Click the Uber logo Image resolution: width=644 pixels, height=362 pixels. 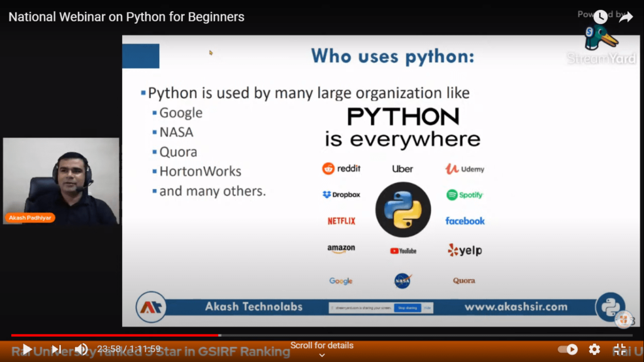coord(402,169)
